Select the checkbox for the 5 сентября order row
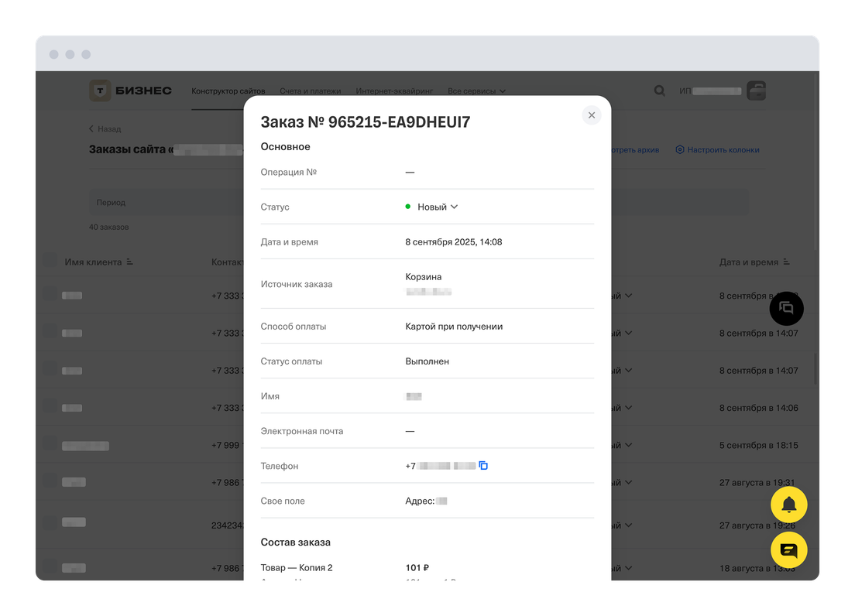 coord(50,445)
